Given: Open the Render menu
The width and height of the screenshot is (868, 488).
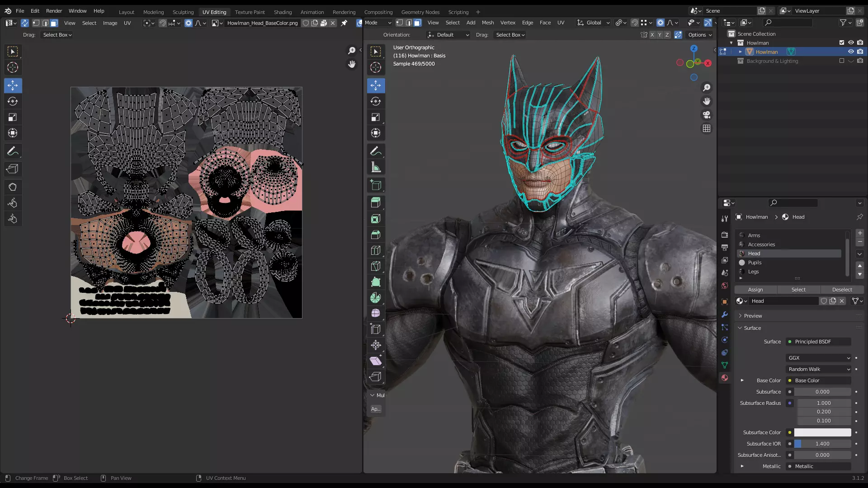Looking at the screenshot, I should coord(54,11).
